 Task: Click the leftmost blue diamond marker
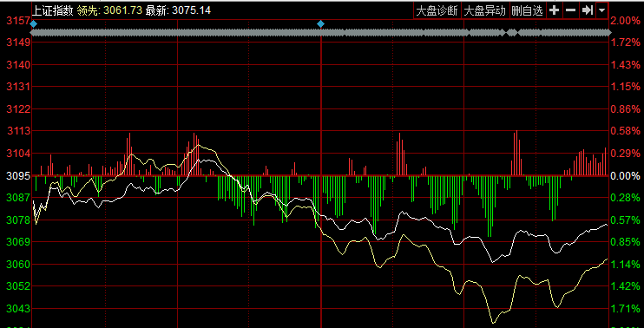coord(34,23)
